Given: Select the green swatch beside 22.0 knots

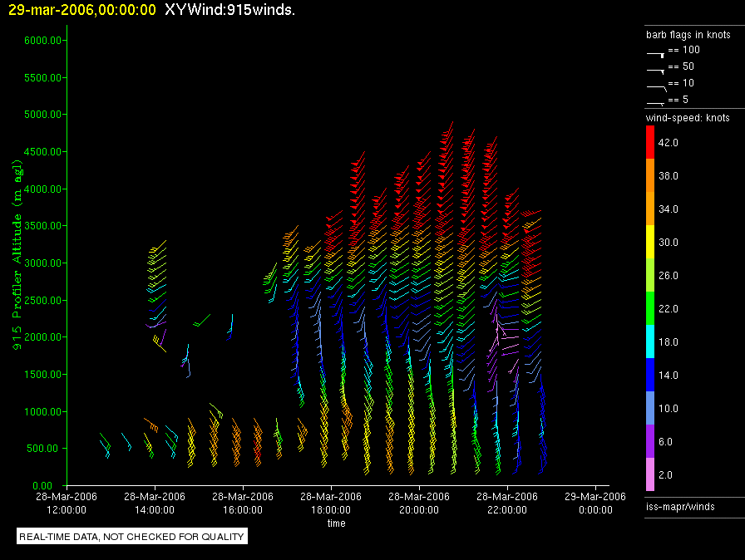Looking at the screenshot, I should (650, 309).
